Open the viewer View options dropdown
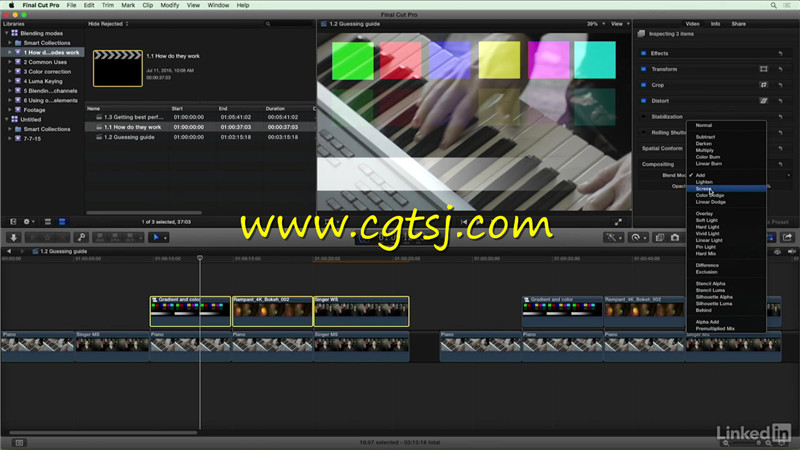Image resolution: width=800 pixels, height=450 pixels. click(620, 24)
